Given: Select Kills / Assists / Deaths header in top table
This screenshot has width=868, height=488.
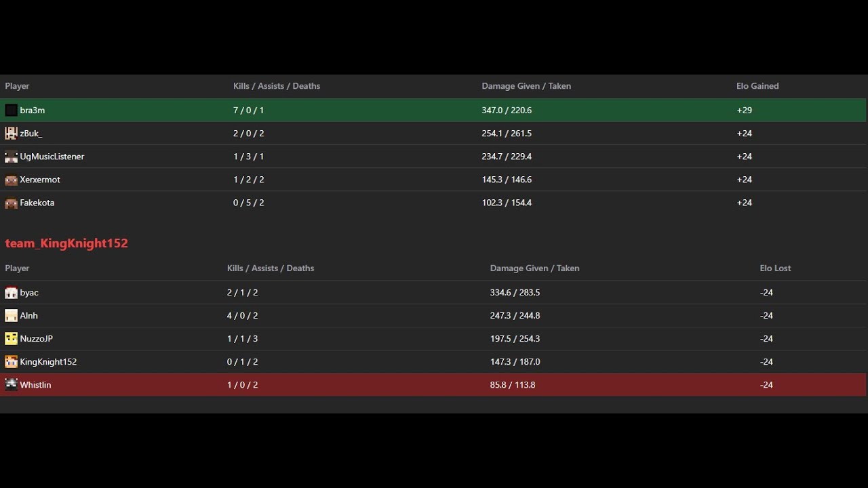Looking at the screenshot, I should [x=277, y=86].
